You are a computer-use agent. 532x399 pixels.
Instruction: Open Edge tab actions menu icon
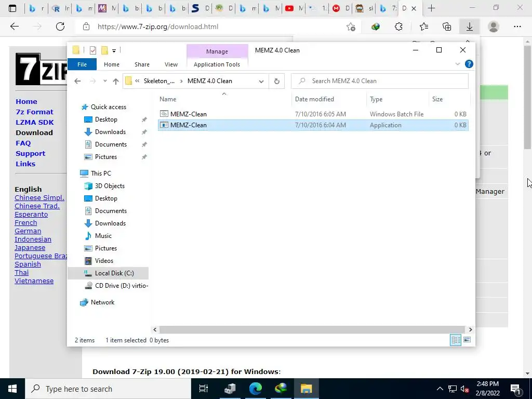pos(12,8)
